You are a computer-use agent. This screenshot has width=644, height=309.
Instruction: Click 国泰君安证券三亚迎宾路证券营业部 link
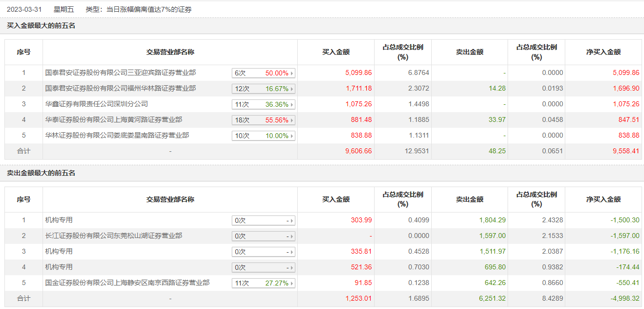tap(120, 72)
